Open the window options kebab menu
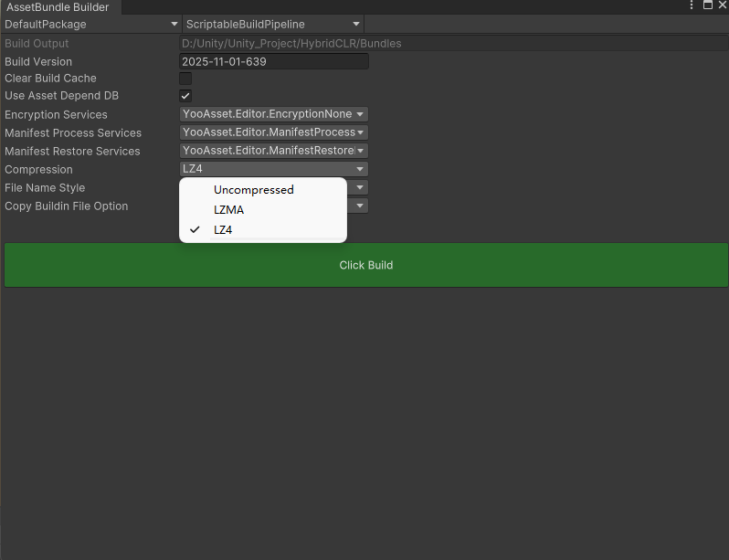The width and height of the screenshot is (729, 560). (x=692, y=5)
